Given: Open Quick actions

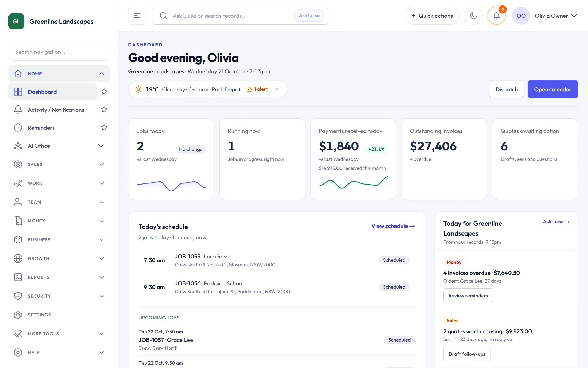Looking at the screenshot, I should (x=432, y=16).
